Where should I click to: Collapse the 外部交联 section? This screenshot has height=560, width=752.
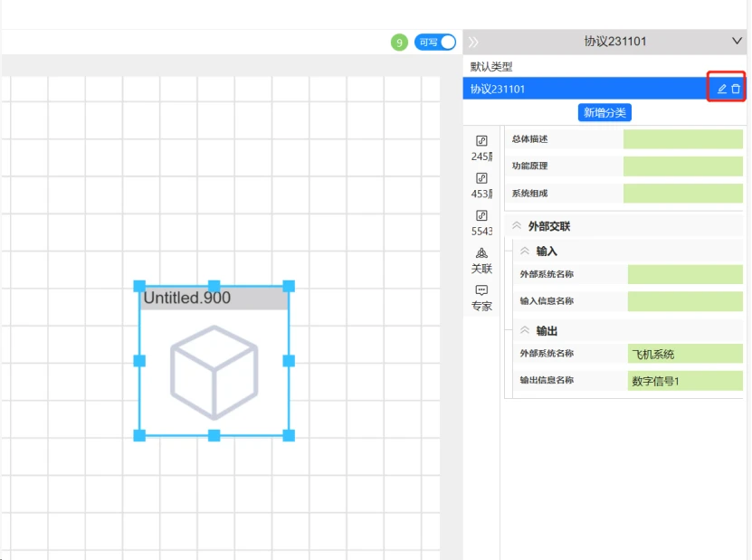pos(517,226)
